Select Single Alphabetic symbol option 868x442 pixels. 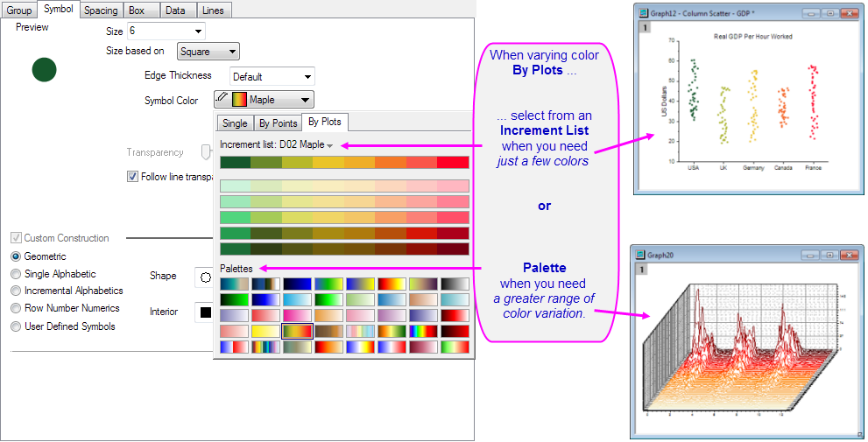click(x=16, y=274)
